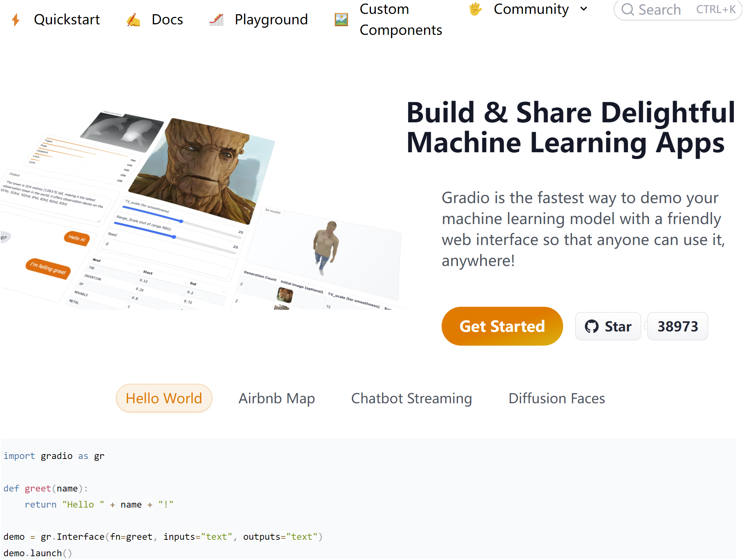
Task: Focus the Search input field
Action: pyautogui.click(x=678, y=10)
